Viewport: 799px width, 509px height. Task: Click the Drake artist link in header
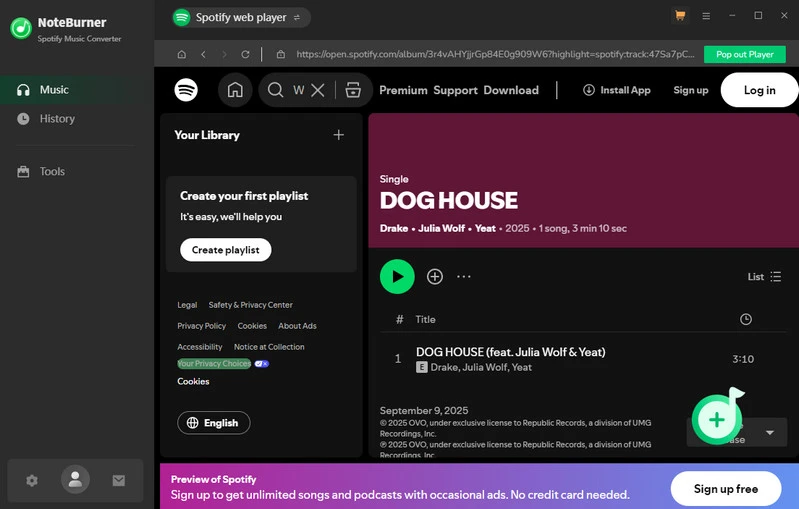click(x=393, y=228)
